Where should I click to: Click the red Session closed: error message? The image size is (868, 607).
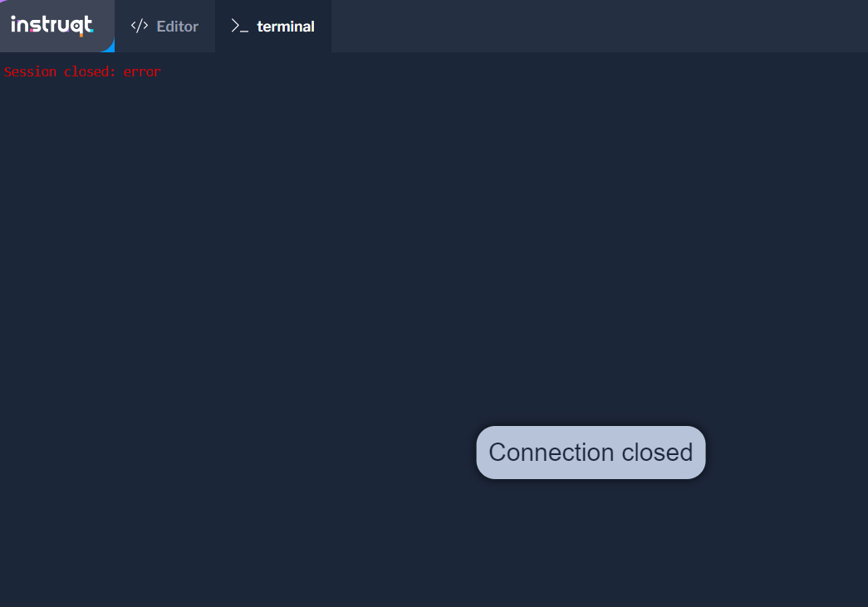pyautogui.click(x=82, y=72)
